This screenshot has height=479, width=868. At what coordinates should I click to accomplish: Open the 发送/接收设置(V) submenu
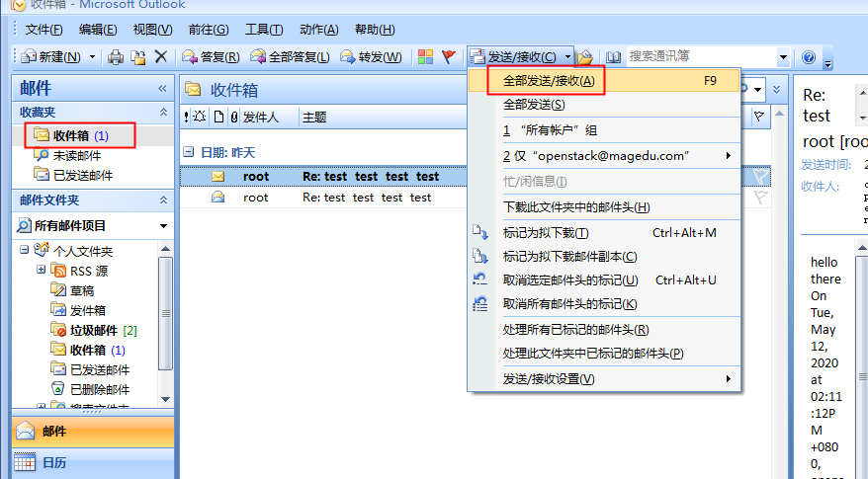604,379
